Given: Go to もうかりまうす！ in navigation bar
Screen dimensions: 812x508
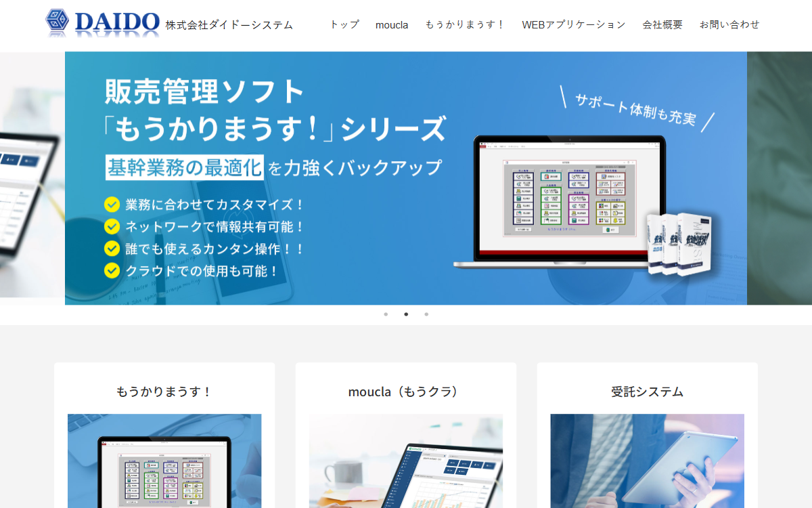Looking at the screenshot, I should (465, 24).
